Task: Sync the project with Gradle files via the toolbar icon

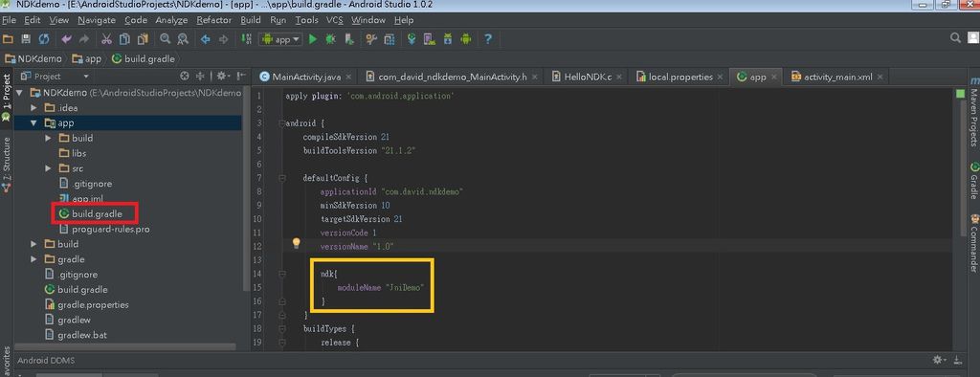Action: coord(412,39)
